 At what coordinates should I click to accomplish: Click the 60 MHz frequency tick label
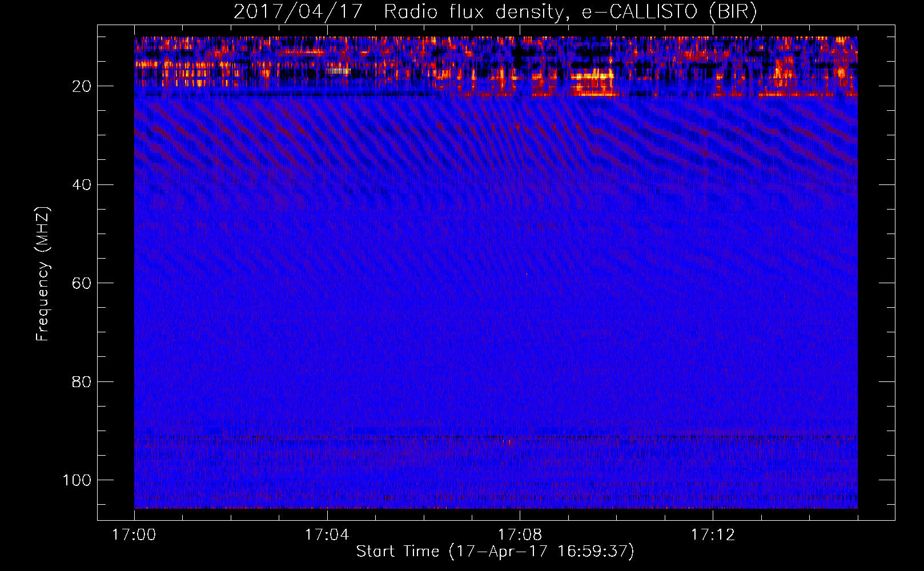tap(82, 283)
